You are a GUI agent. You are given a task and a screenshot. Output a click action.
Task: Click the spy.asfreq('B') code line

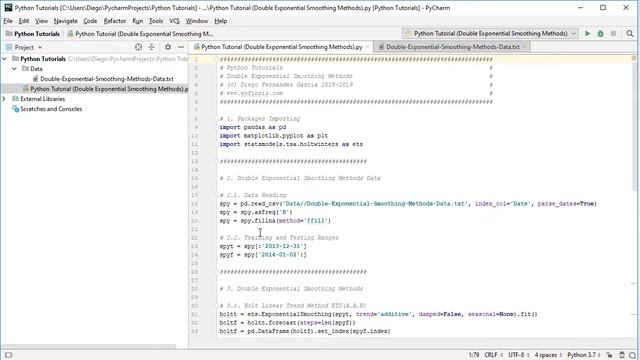click(x=256, y=212)
